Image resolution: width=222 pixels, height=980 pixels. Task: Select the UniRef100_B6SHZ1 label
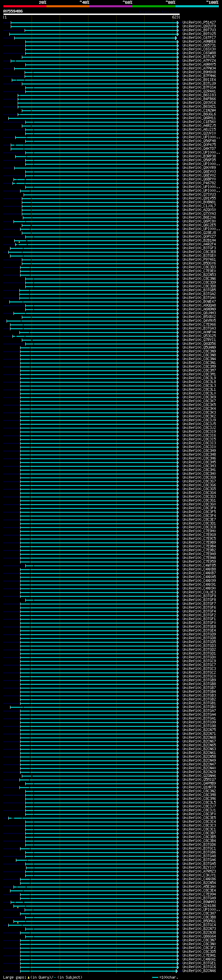199,106
